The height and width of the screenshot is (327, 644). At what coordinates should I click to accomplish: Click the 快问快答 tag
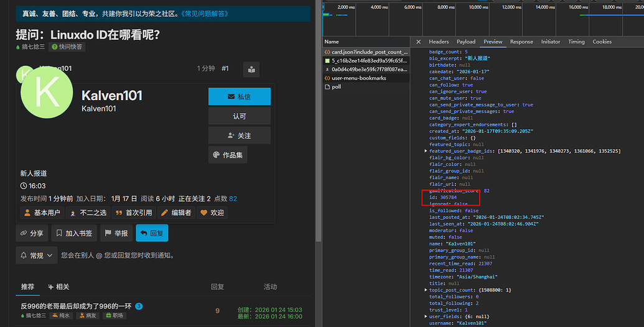click(67, 47)
